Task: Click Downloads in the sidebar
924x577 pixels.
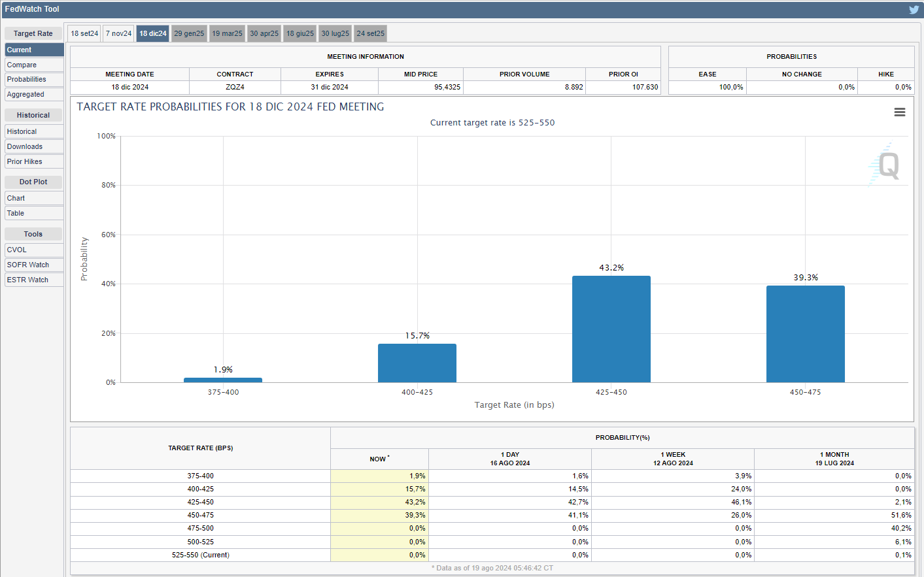Action: 34,146
